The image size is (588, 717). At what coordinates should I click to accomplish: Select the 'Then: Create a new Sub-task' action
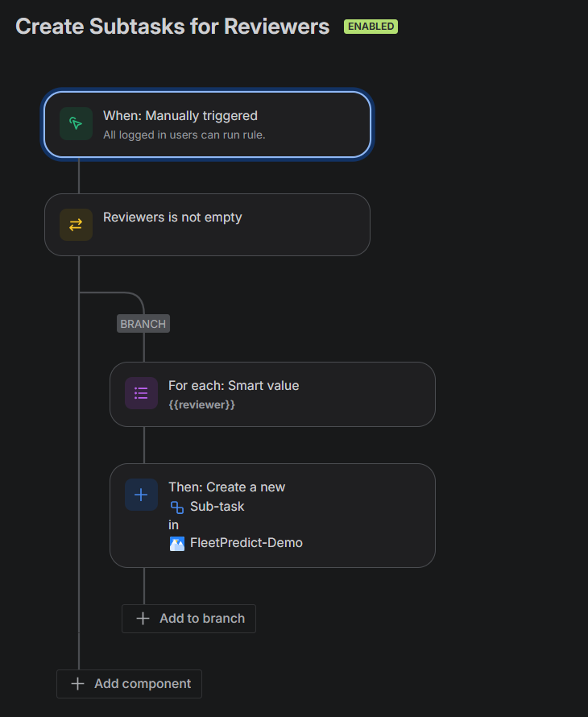(274, 516)
